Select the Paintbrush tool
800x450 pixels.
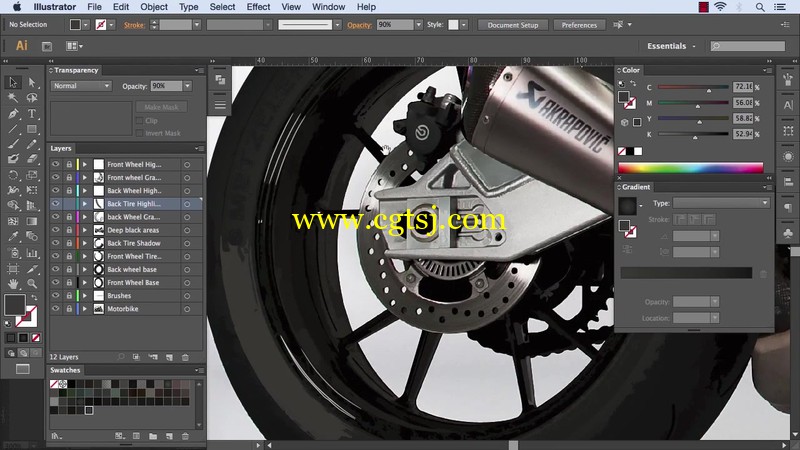tap(13, 144)
